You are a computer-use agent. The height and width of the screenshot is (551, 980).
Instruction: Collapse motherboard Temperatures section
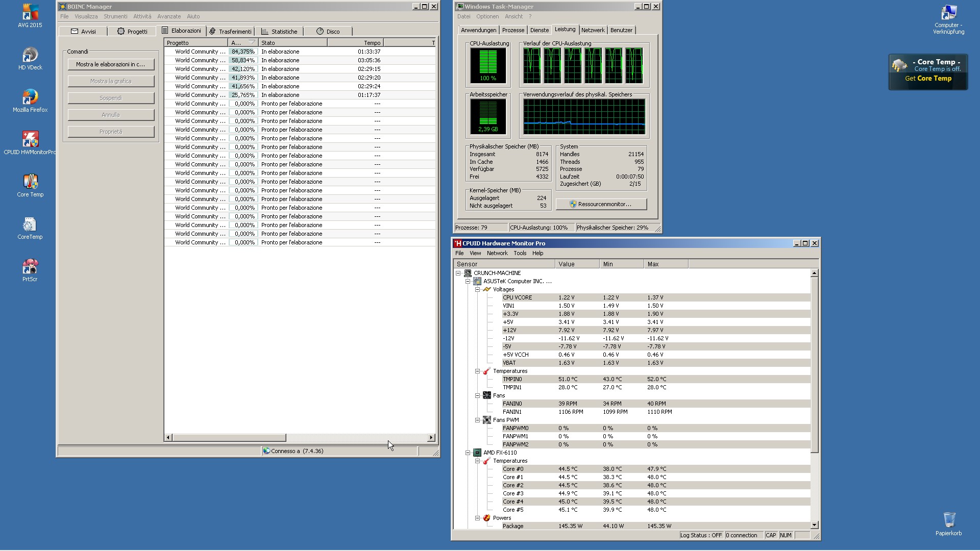[x=478, y=371]
